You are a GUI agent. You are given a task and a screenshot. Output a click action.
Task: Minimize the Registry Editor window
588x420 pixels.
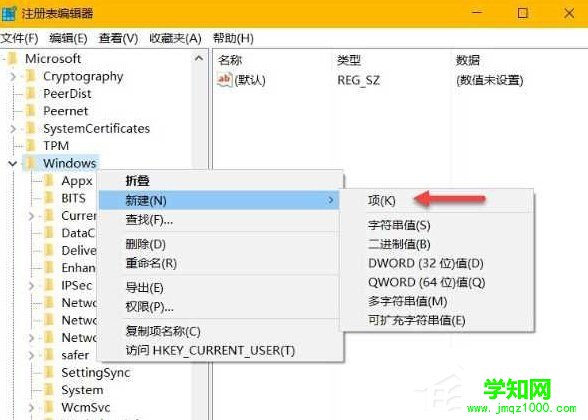tap(477, 13)
